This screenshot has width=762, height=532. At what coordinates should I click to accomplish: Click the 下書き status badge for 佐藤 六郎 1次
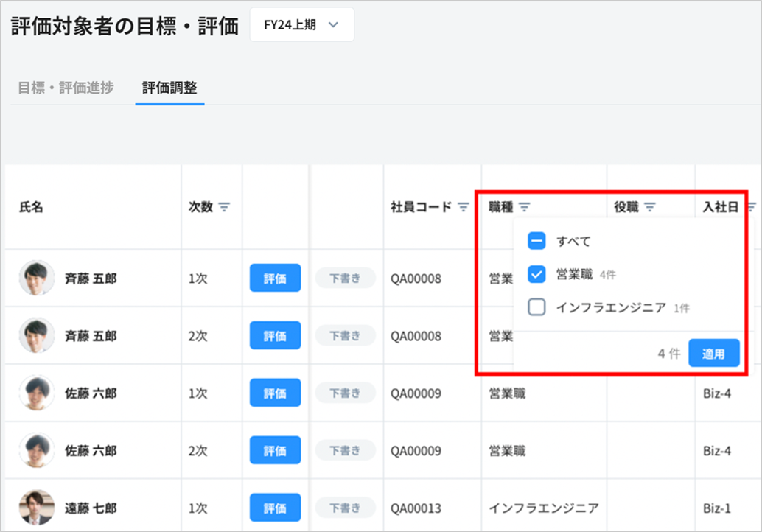click(345, 393)
